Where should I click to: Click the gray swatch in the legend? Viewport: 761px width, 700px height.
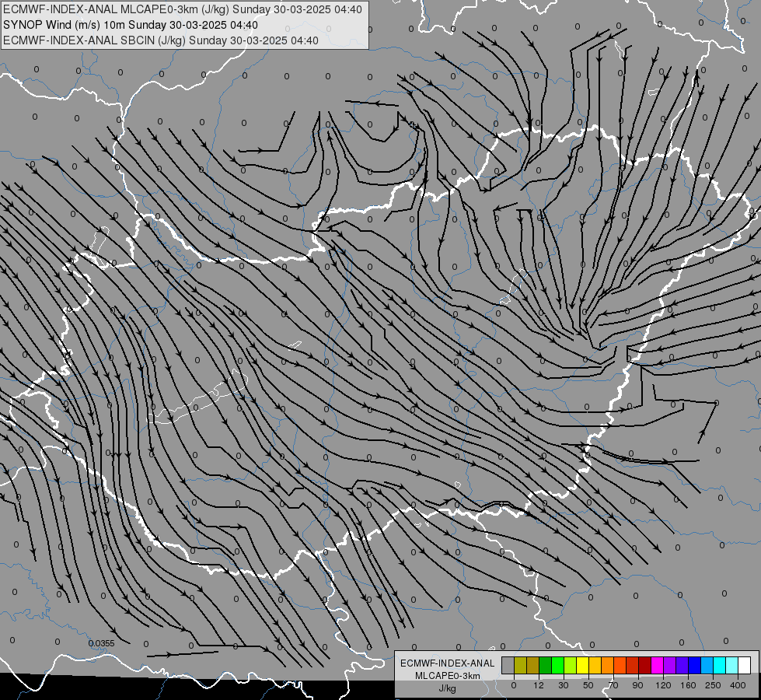(508, 665)
